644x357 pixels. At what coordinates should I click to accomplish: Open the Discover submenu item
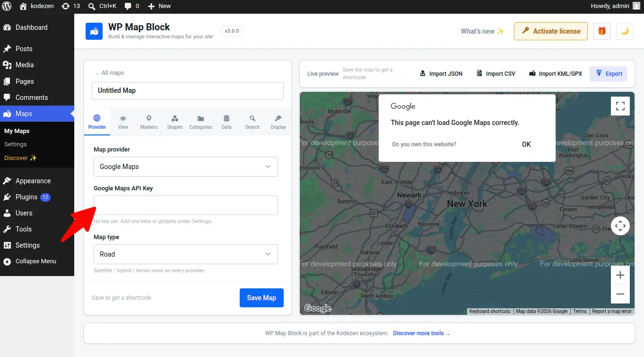20,158
